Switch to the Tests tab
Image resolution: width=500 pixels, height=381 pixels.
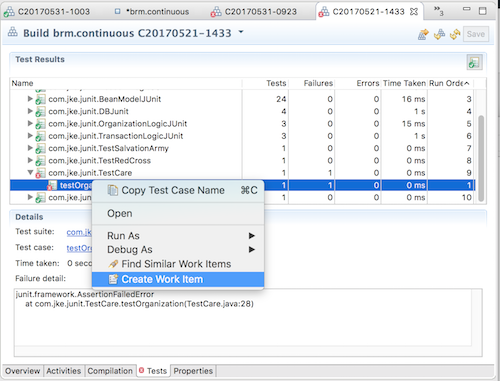153,371
